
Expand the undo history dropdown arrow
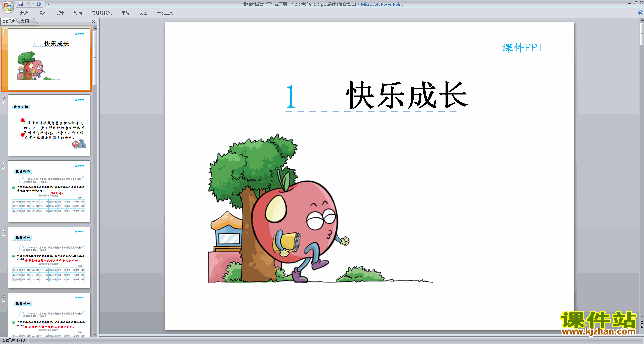pos(33,4)
